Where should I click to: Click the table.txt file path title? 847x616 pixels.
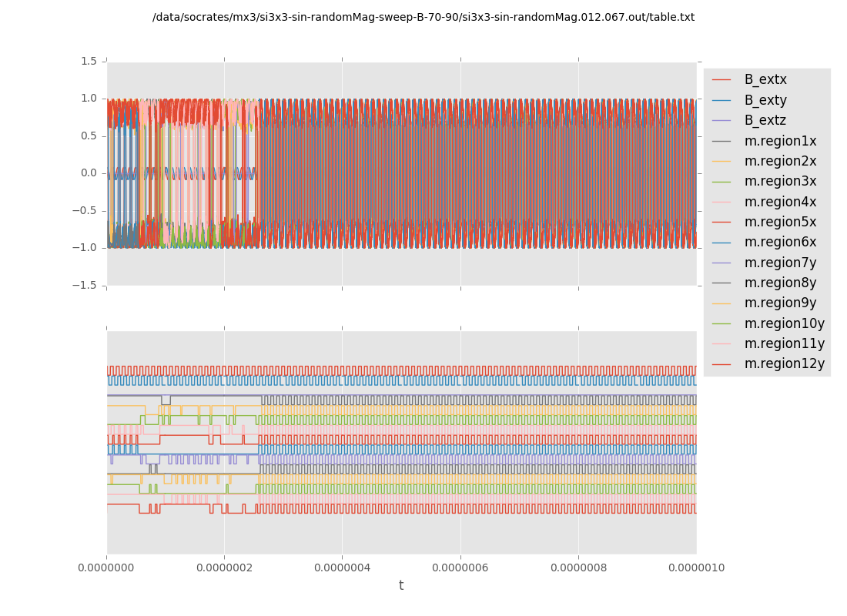(423, 17)
